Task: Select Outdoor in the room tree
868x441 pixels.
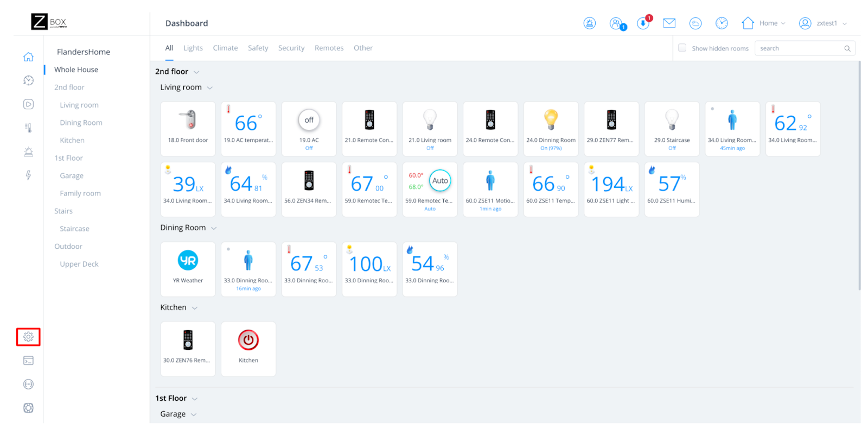Action: 68,246
